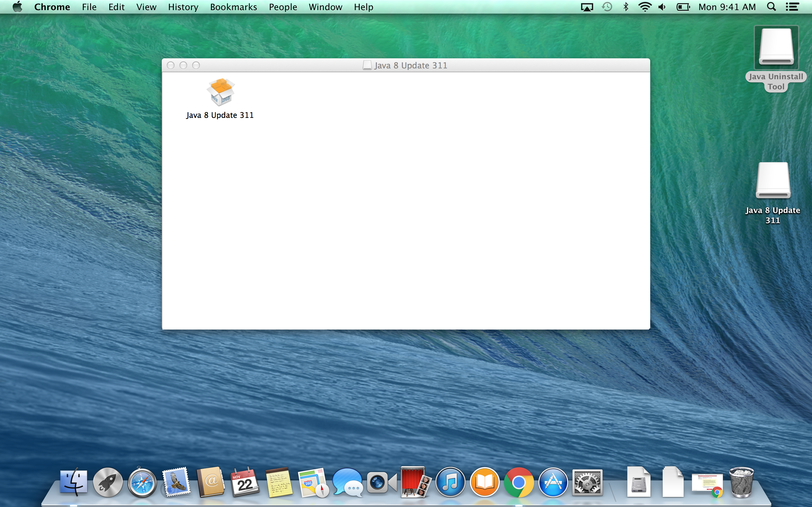This screenshot has height=507, width=812.
Task: Launch iTunes from the Dock
Action: [450, 483]
